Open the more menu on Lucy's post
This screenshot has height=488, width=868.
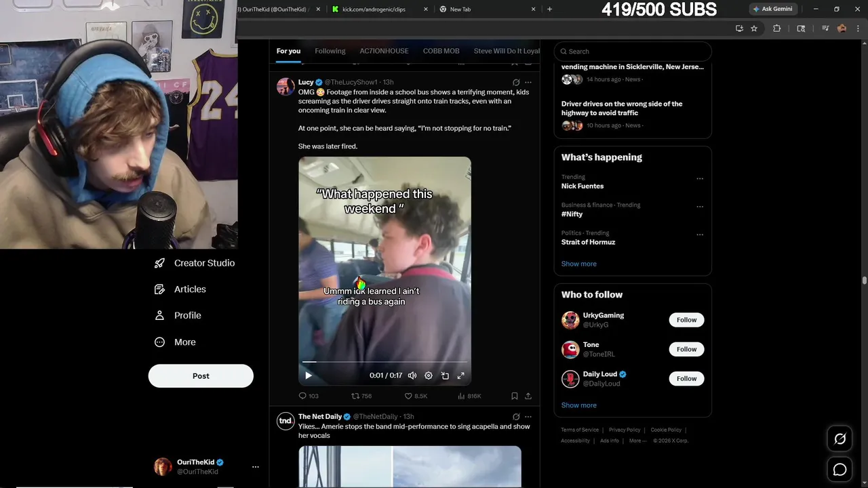tap(528, 82)
